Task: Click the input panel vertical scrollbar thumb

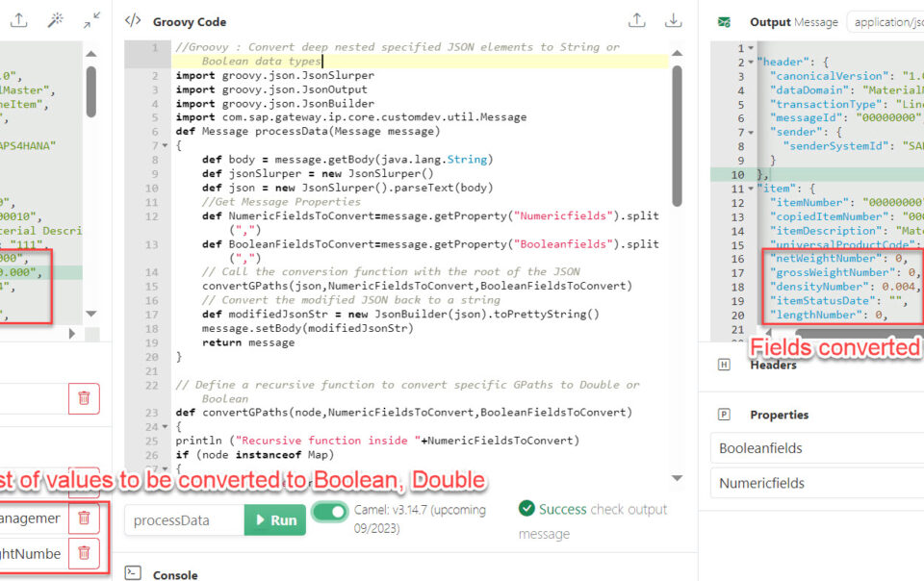Action: coord(91,91)
